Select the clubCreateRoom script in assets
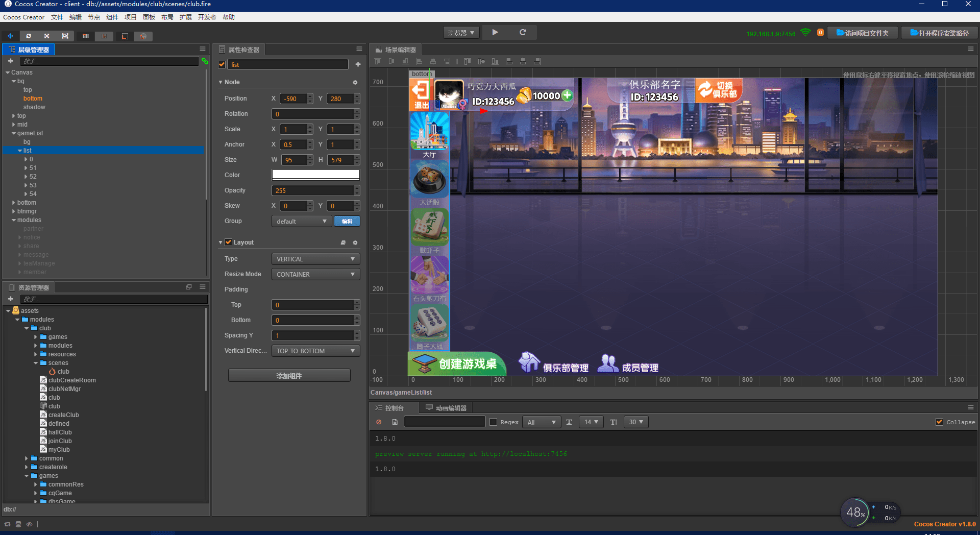This screenshot has width=980, height=535. pyautogui.click(x=72, y=380)
